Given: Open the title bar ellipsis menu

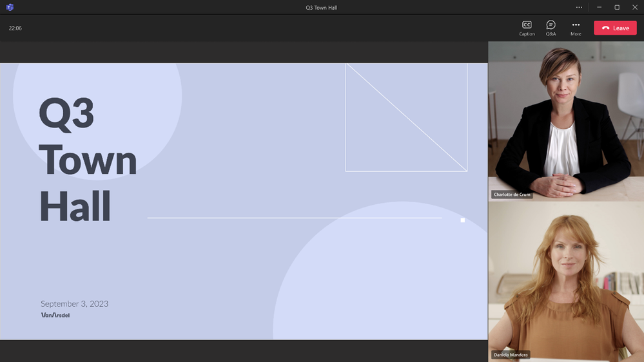Looking at the screenshot, I should [579, 7].
